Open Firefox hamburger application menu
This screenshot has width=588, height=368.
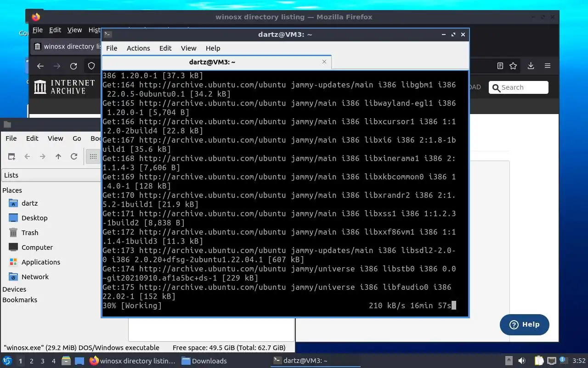[x=548, y=66]
